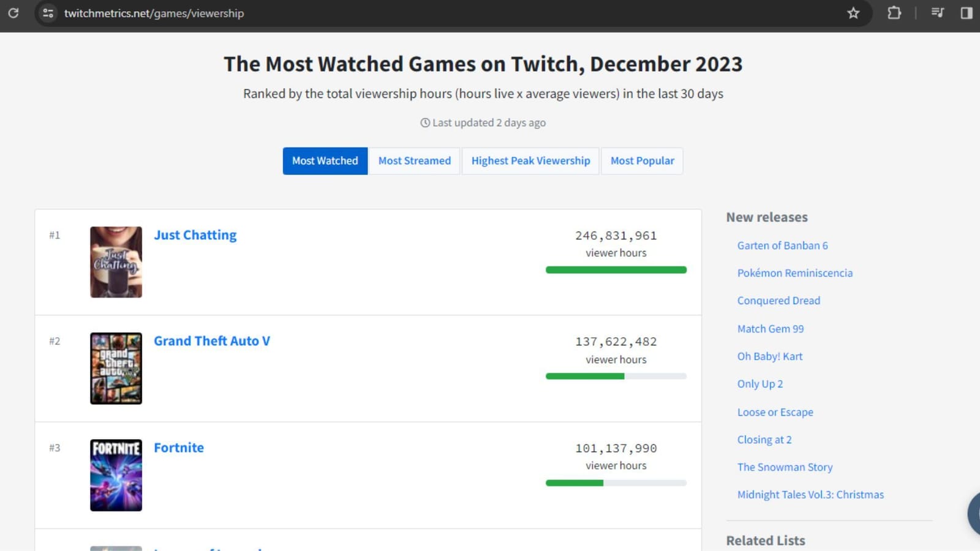The height and width of the screenshot is (551, 980).
Task: Switch to the Highest Peak Viewership tab
Action: (x=530, y=160)
